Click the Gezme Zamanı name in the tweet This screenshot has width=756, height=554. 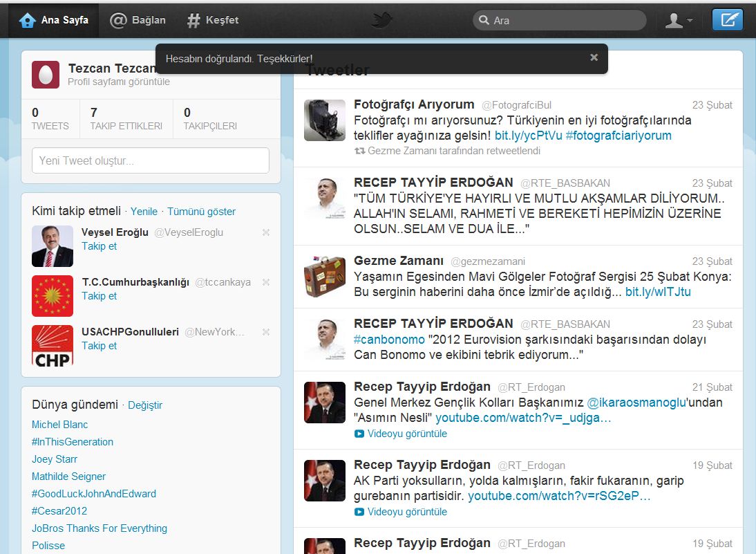click(x=399, y=261)
